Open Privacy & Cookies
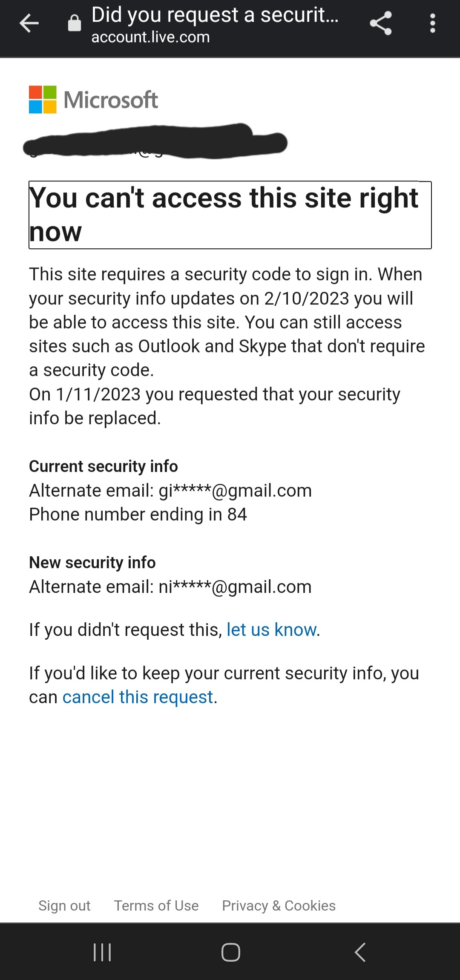460x980 pixels. [x=278, y=905]
